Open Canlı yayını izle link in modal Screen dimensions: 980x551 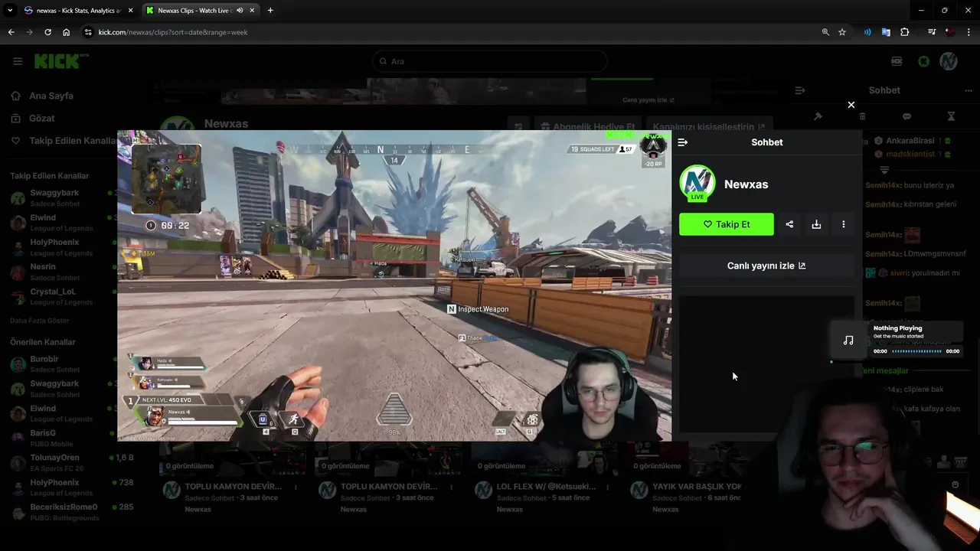click(x=766, y=266)
